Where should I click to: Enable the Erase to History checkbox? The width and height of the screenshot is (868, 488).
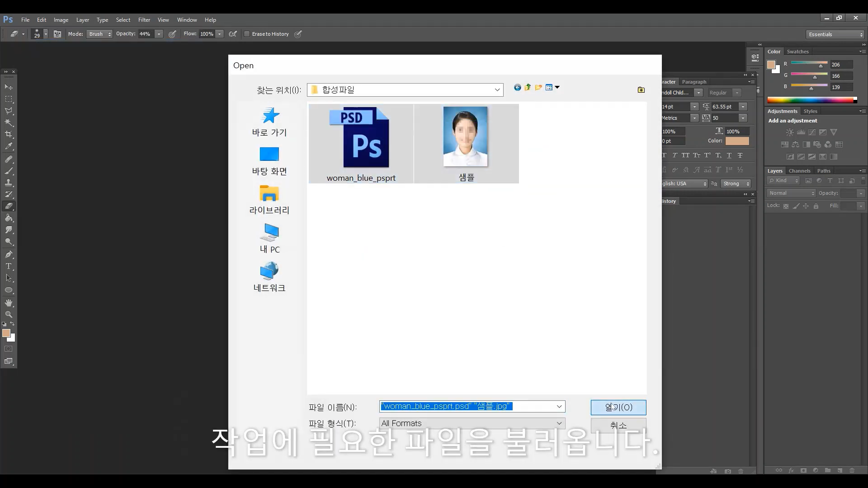pos(247,34)
